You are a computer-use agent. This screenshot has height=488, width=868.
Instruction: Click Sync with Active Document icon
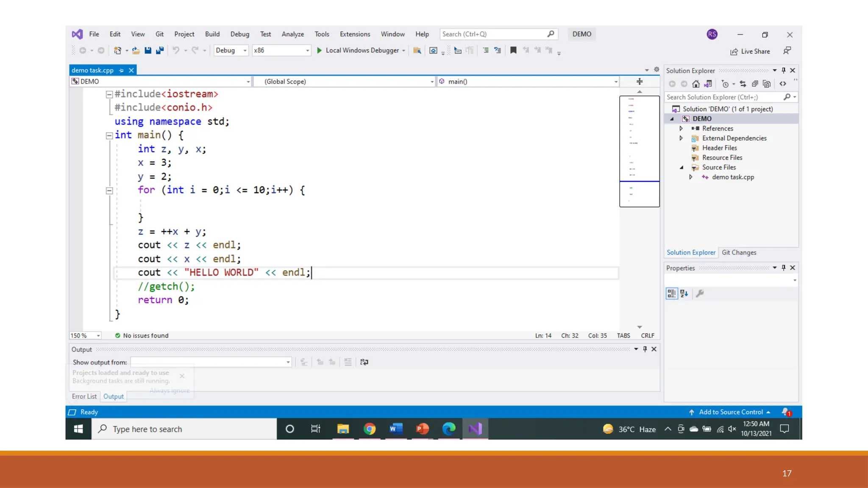tap(743, 84)
